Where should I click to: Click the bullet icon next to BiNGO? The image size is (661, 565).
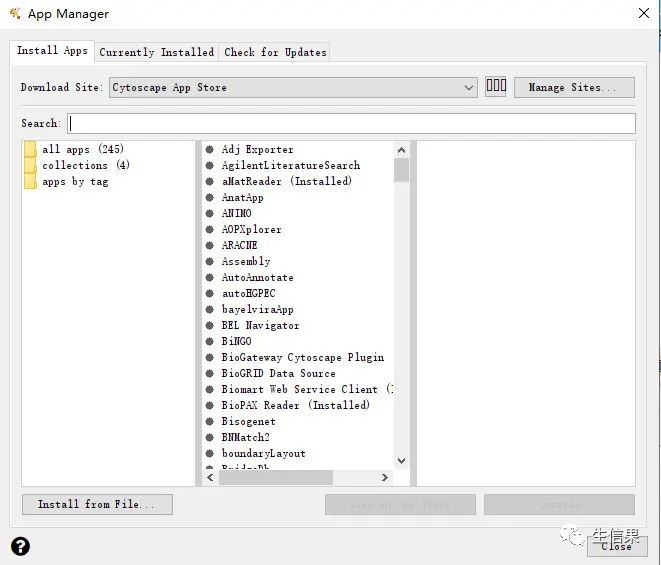[210, 341]
